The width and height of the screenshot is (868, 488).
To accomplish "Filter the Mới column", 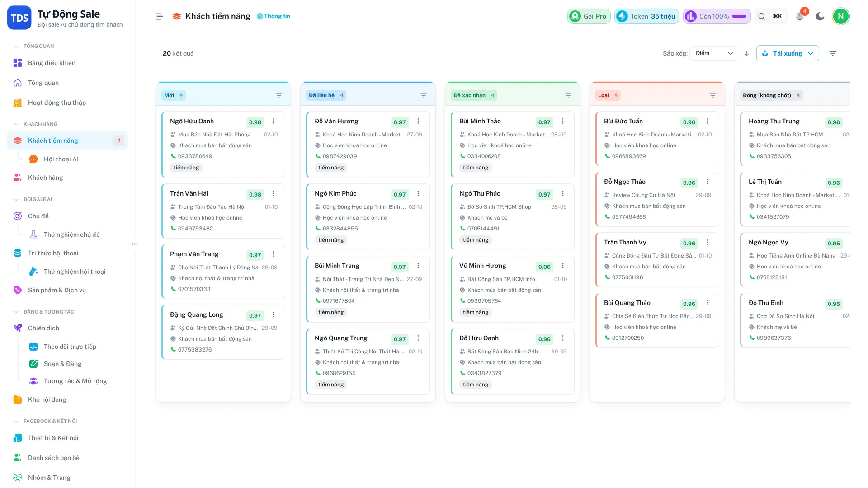I will tap(279, 95).
